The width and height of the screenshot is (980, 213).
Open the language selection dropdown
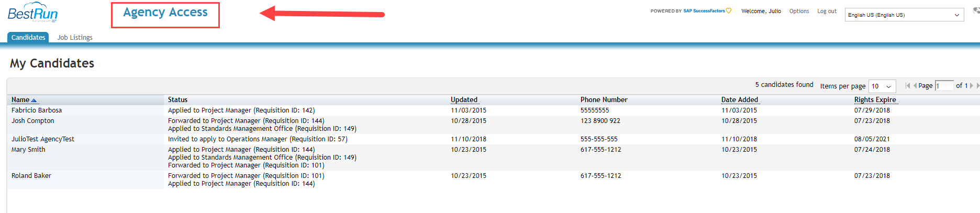pos(904,15)
